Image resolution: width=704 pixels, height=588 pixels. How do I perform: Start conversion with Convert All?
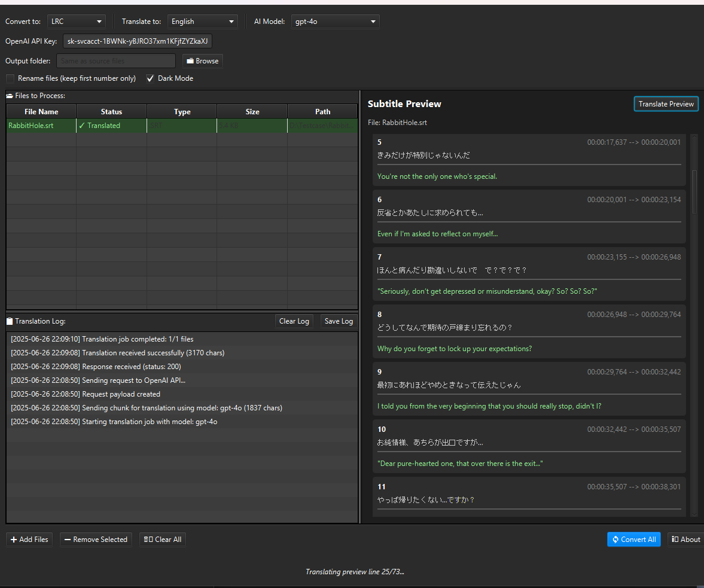tap(633, 540)
